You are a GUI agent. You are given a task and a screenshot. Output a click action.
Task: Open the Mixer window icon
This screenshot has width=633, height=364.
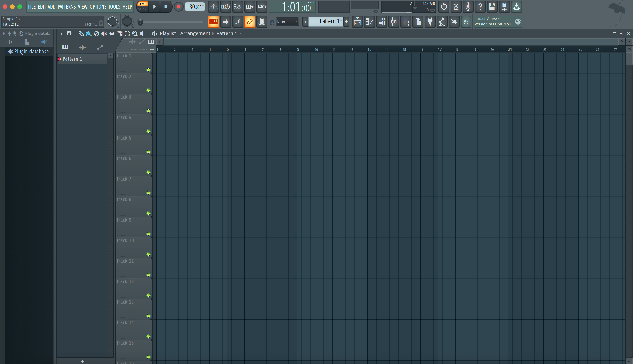(394, 22)
